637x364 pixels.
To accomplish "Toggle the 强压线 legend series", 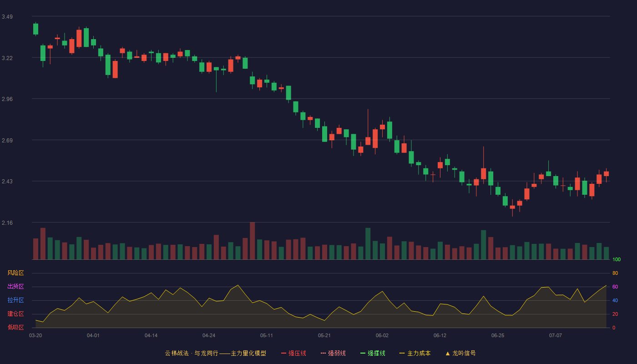I will click(293, 353).
